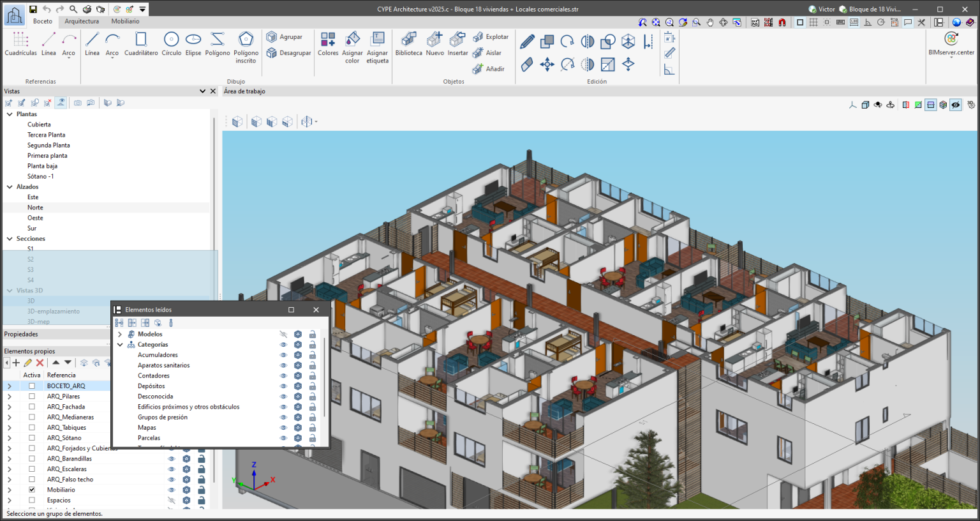Viewport: 980px width, 521px height.
Task: Toggle visibility of Modelos row
Action: click(x=283, y=335)
